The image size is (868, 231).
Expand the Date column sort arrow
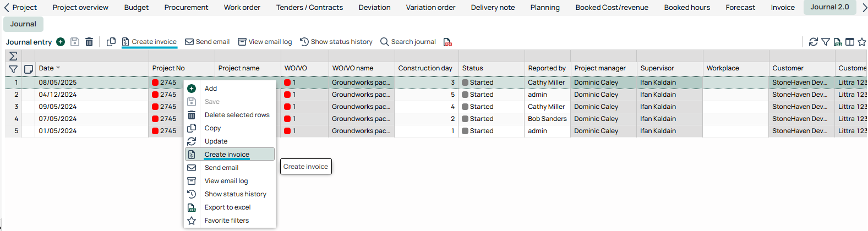58,68
